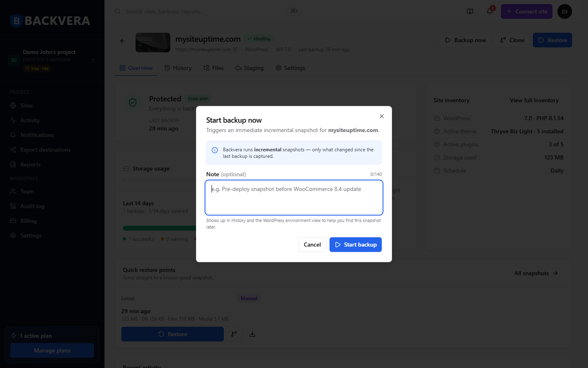Click the Billing card icon
The height and width of the screenshot is (368, 588).
13,221
